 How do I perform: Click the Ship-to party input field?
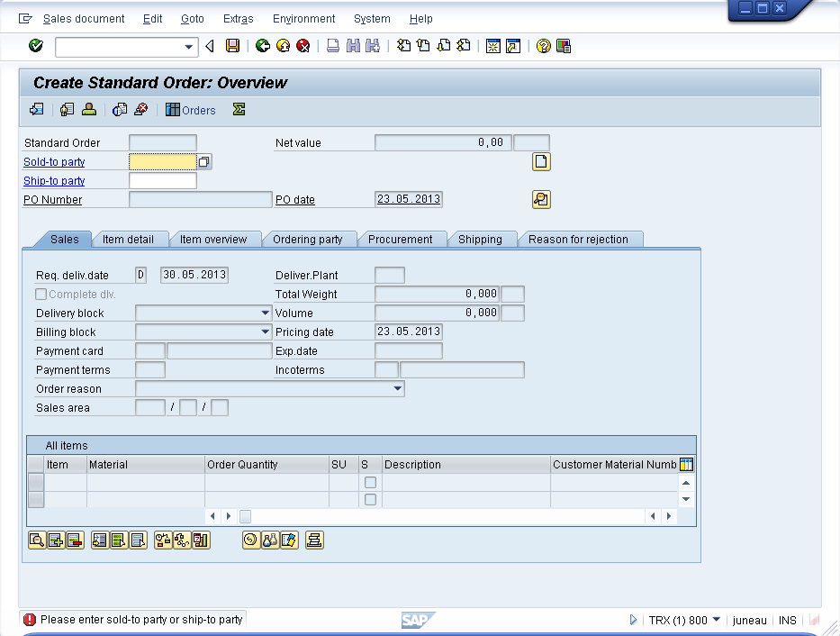pos(163,180)
